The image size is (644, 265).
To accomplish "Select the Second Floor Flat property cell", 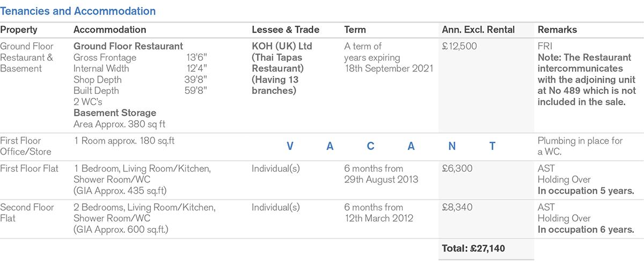I will coord(27,213).
